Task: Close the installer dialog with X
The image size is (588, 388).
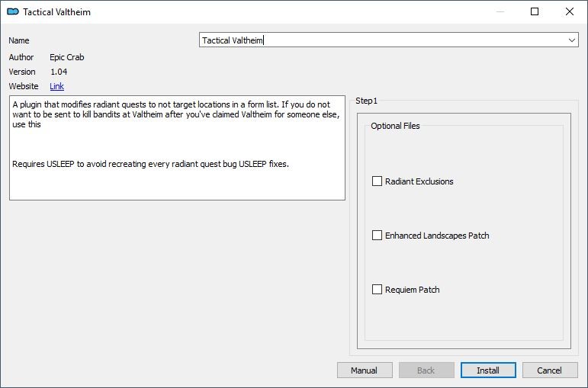Action: [x=569, y=11]
